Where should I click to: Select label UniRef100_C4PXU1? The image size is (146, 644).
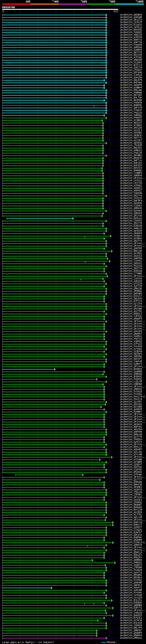point(131,316)
